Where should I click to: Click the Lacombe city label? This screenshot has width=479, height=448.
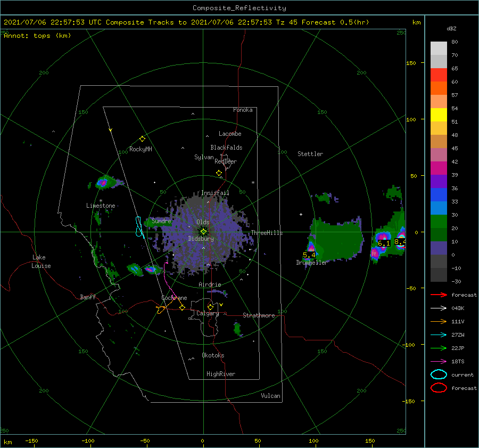pos(230,134)
